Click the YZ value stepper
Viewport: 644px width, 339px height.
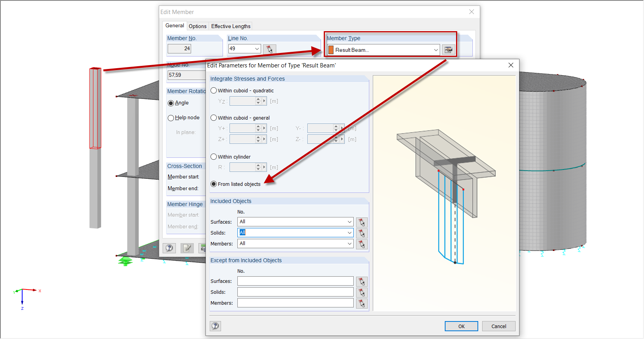(258, 101)
